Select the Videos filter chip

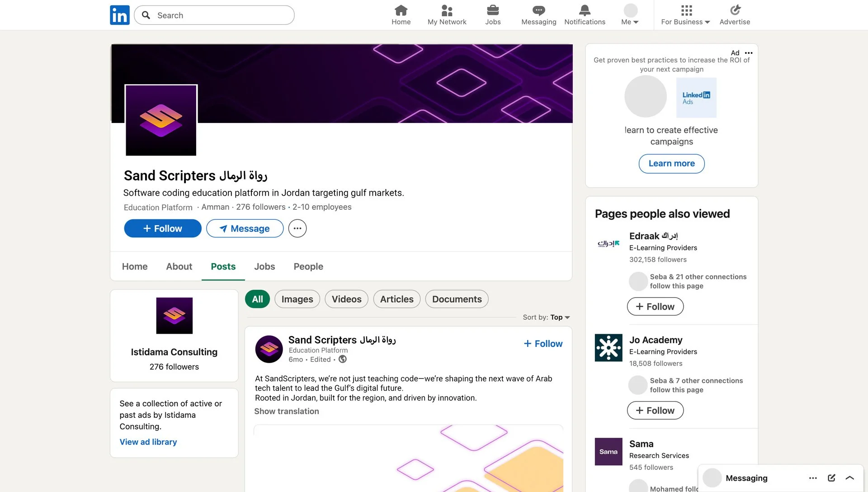pyautogui.click(x=346, y=299)
